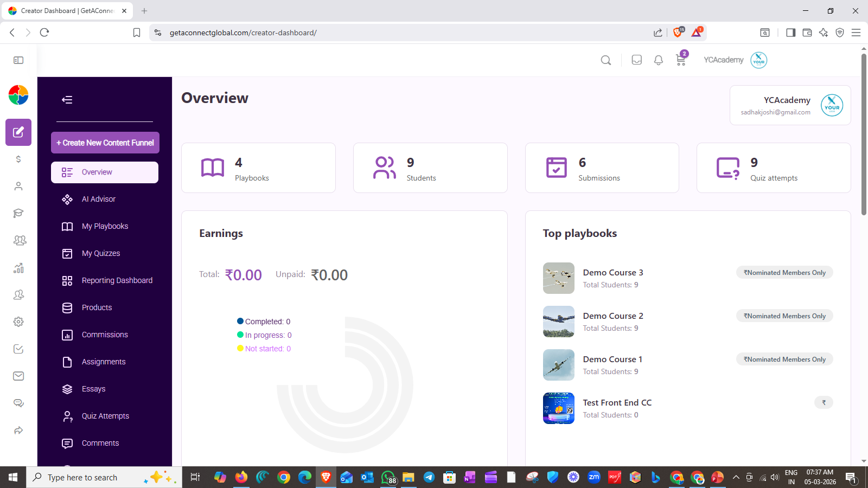868x488 pixels.
Task: Click the share arrow icon in left rail
Action: [18, 431]
